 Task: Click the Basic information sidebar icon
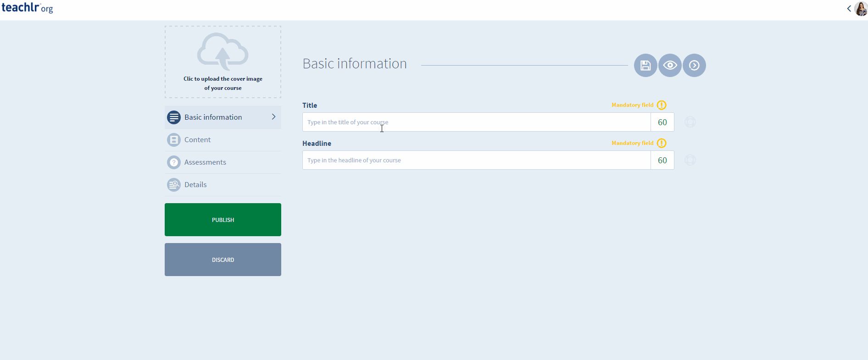(174, 117)
